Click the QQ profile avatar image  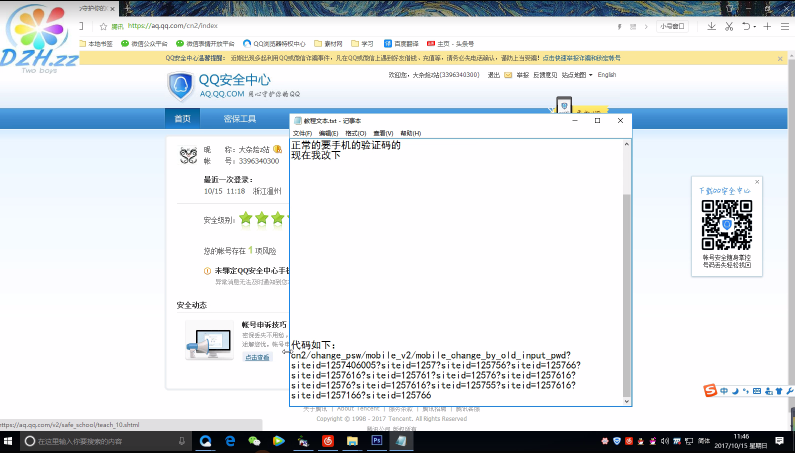[188, 156]
